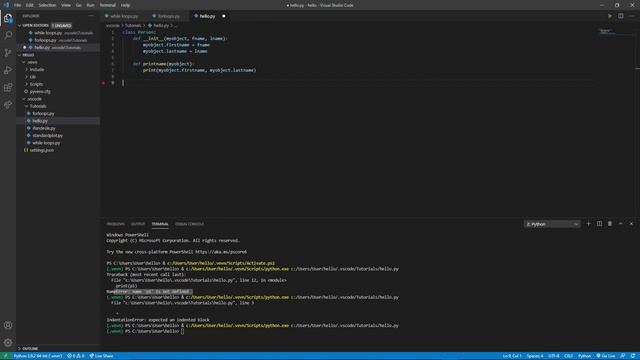
Task: Switch to the Problems panel tab
Action: point(116,224)
